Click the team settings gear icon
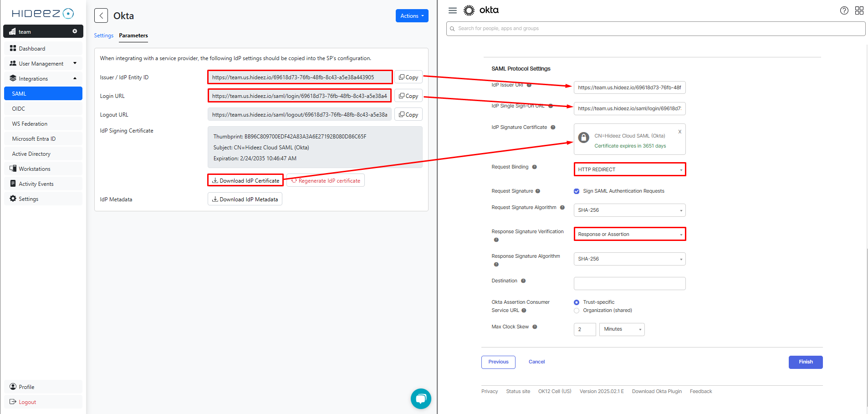This screenshot has width=868, height=414. click(75, 31)
